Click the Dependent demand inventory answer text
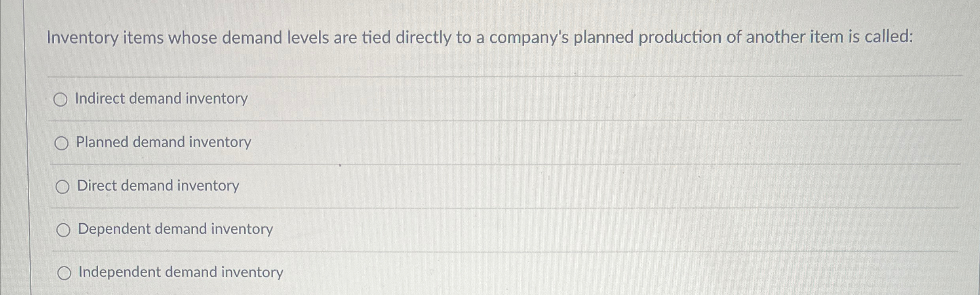 coord(175,229)
